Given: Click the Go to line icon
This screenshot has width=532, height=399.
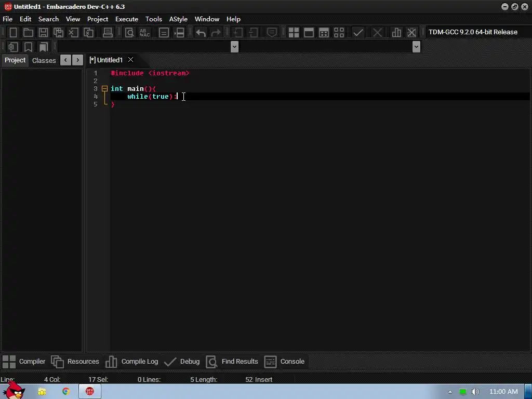Looking at the screenshot, I should [179, 33].
